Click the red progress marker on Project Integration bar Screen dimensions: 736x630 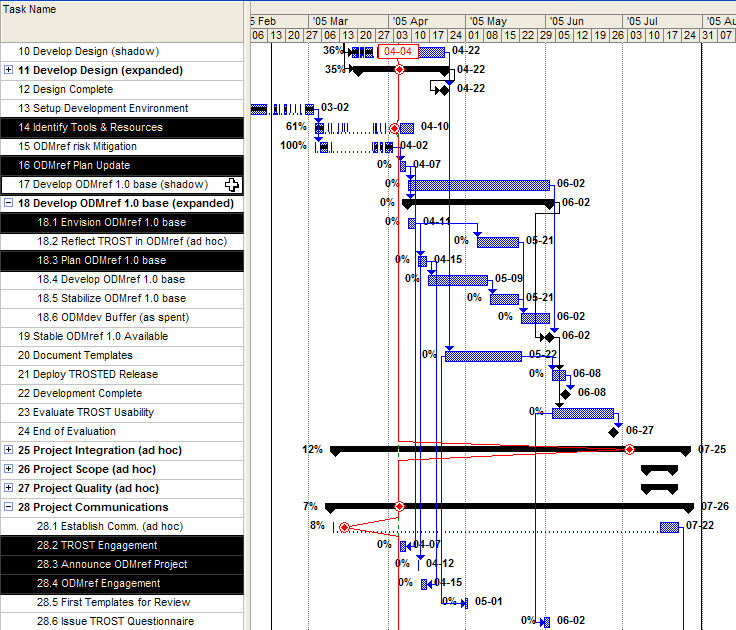pyautogui.click(x=629, y=450)
